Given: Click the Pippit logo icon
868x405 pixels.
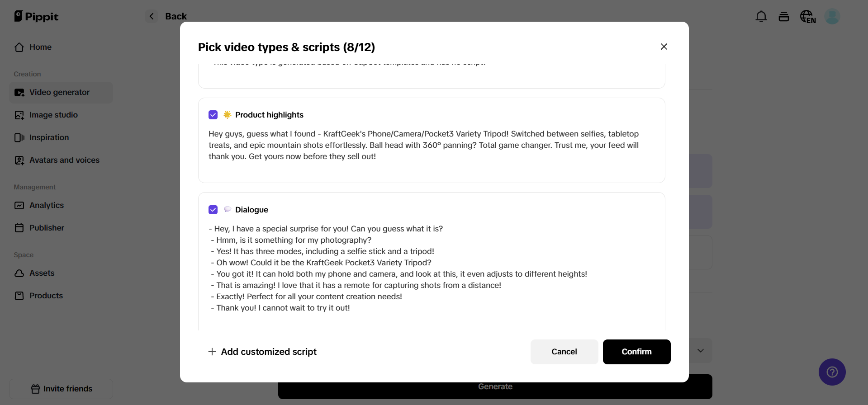Looking at the screenshot, I should 19,16.
